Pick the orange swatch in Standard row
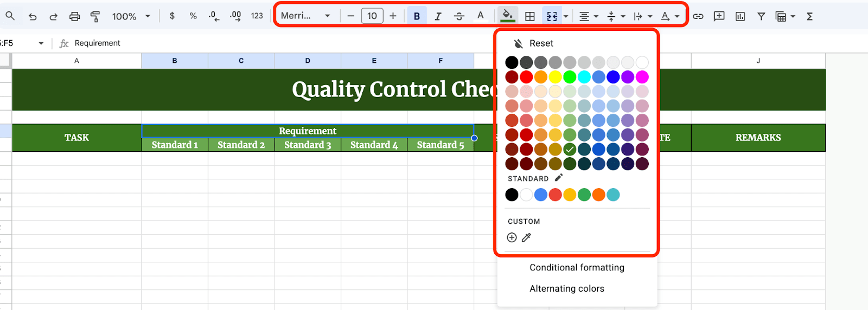 coord(599,195)
